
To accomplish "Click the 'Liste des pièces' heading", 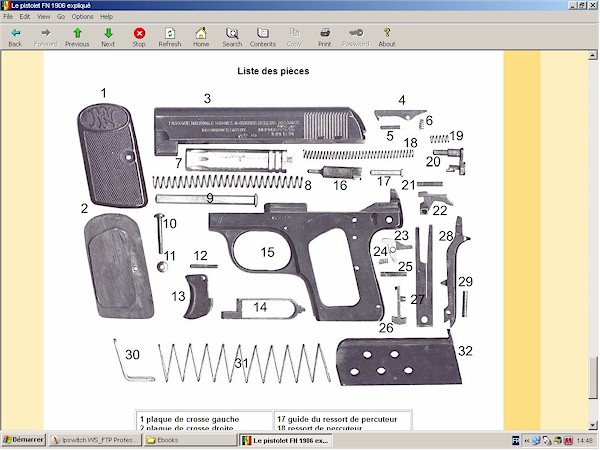I will pos(273,71).
